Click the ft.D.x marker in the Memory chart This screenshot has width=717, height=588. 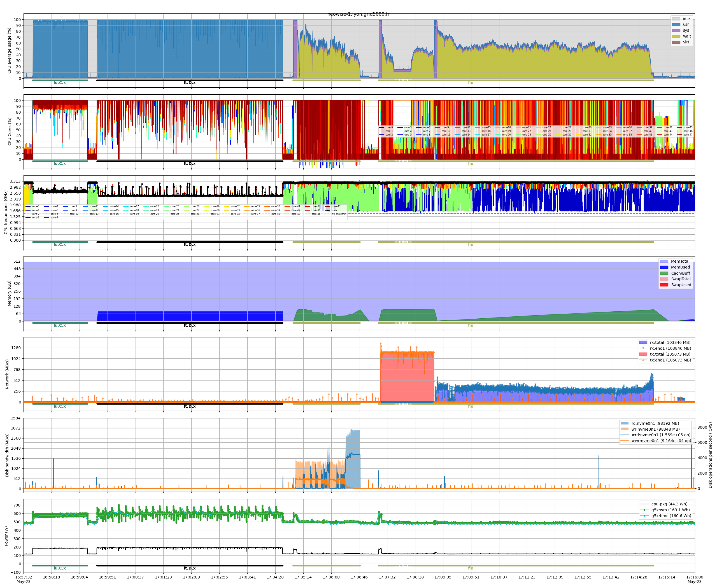(189, 325)
